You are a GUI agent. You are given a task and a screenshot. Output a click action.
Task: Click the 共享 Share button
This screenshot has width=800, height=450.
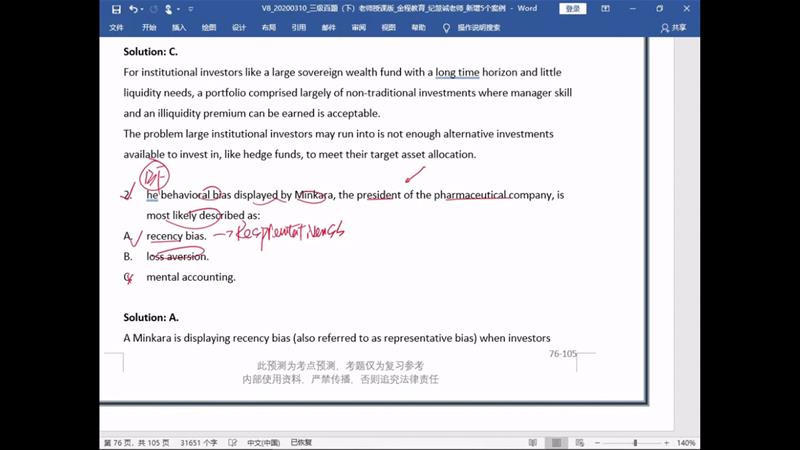tap(673, 28)
